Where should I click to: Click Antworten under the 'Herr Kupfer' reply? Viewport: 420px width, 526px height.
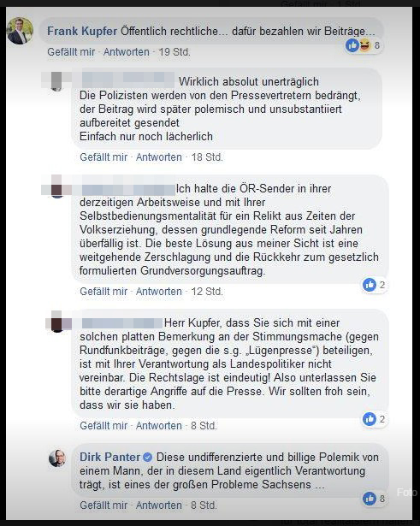158,425
